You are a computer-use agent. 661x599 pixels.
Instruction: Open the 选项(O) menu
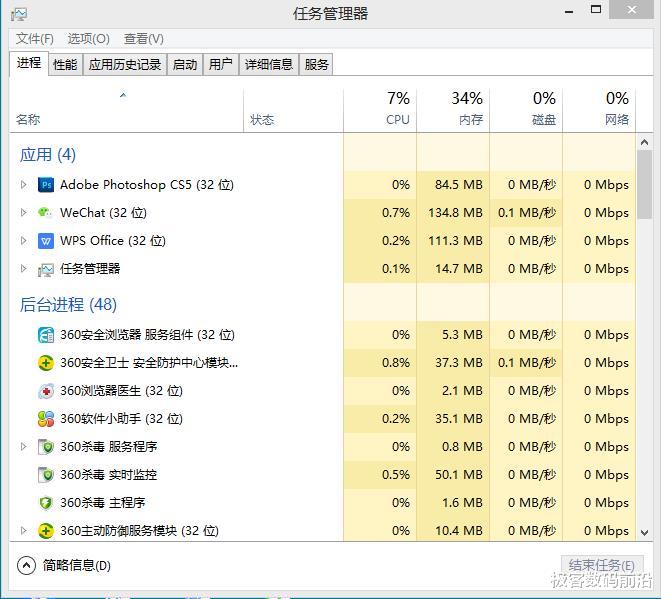click(89, 39)
